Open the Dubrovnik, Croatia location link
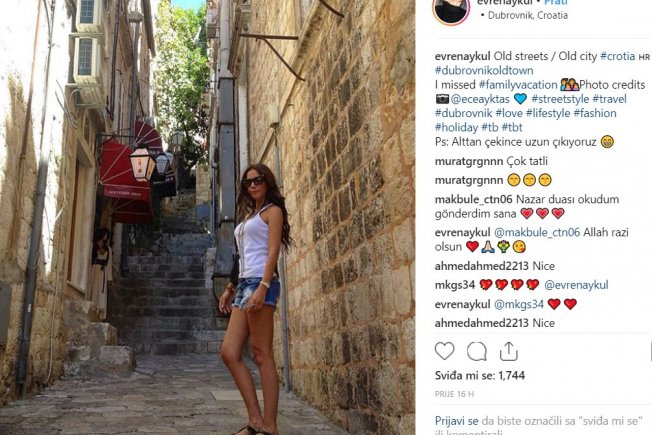652x435 pixels. point(528,15)
